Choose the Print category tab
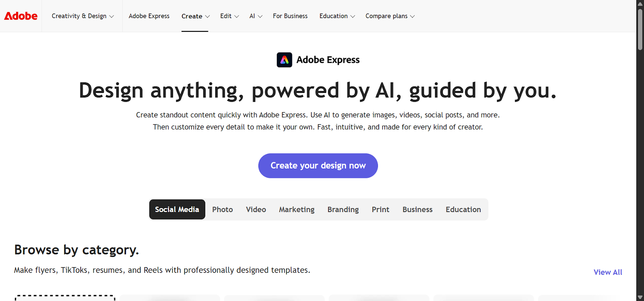Screen dimensions: 644x301 click(x=380, y=210)
